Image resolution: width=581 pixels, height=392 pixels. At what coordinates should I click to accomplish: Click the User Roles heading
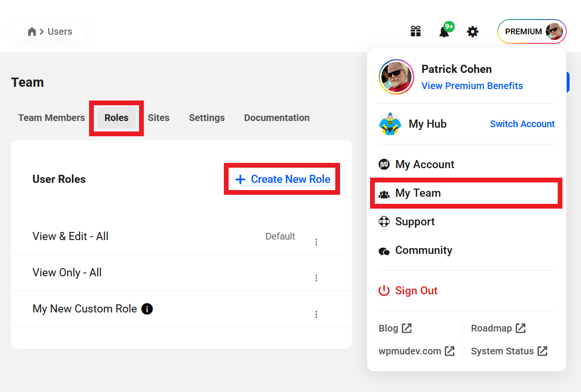[59, 179]
